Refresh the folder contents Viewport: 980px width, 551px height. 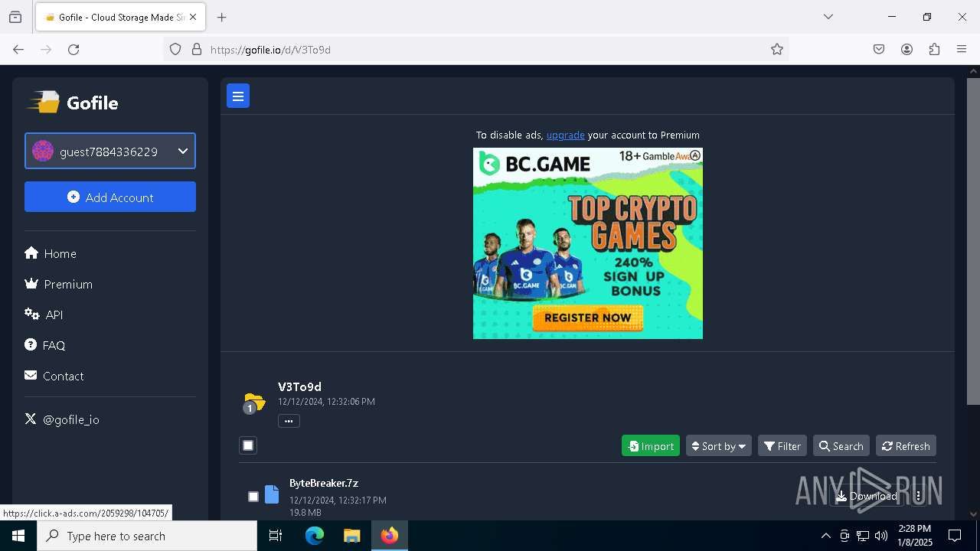906,446
